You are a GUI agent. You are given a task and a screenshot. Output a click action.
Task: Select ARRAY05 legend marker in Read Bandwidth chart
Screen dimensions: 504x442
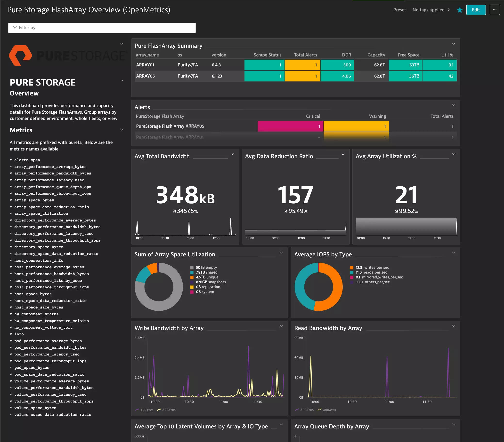point(297,410)
